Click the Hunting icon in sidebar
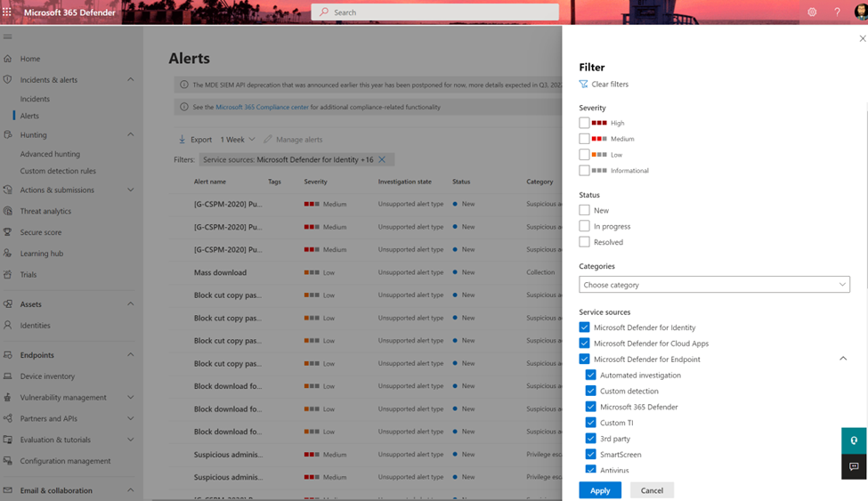 pyautogui.click(x=7, y=134)
